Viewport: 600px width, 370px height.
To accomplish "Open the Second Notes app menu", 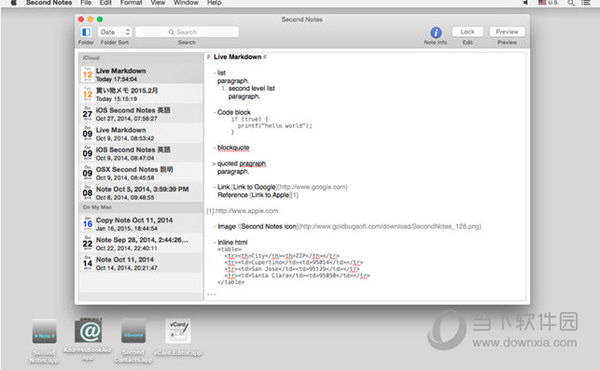I will coord(49,3).
